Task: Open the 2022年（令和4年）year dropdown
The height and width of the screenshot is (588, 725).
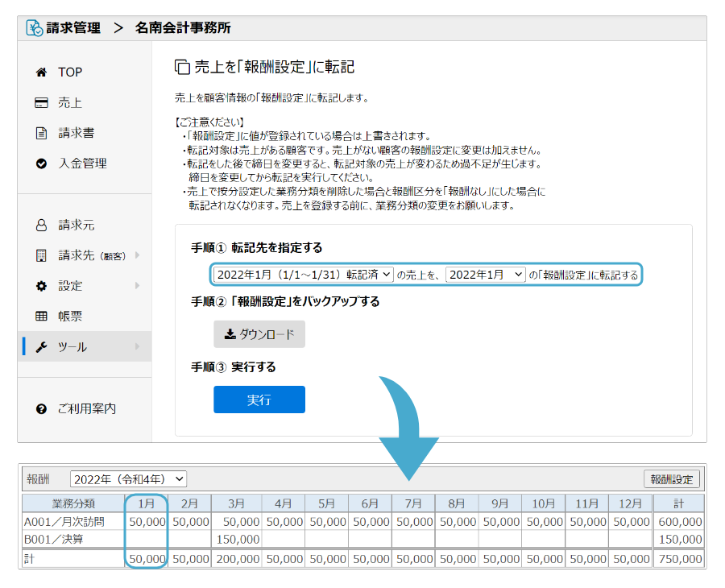Action: (129, 478)
